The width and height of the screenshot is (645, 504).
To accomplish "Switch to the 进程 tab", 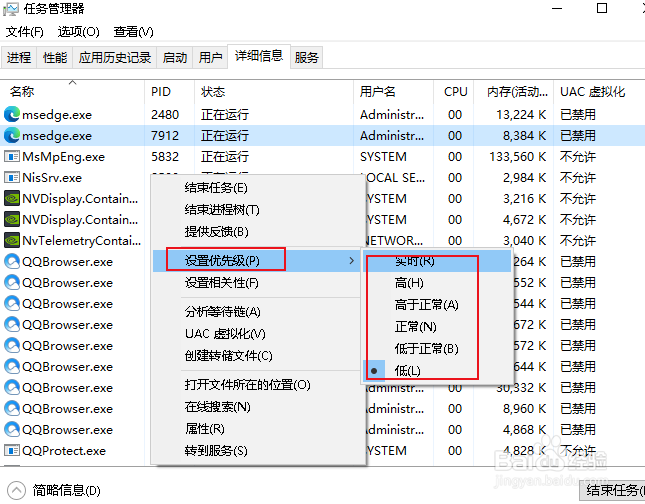I will 19,57.
